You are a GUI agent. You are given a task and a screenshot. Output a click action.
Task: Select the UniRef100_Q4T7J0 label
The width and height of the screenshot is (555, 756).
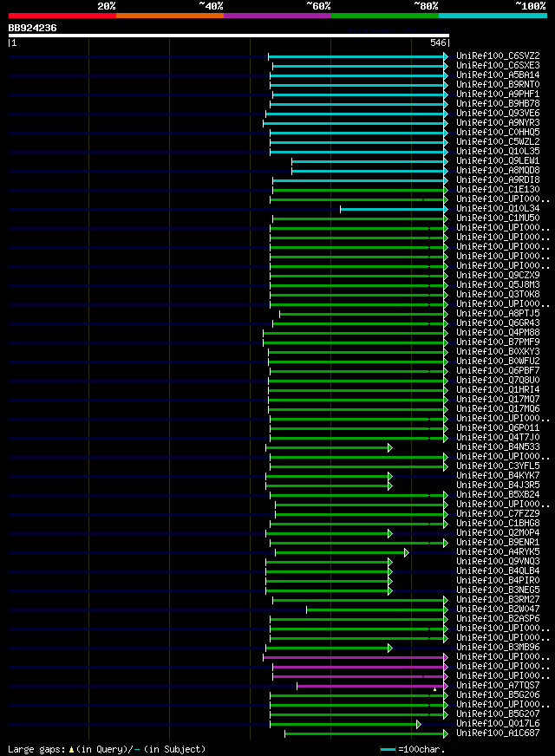click(498, 437)
